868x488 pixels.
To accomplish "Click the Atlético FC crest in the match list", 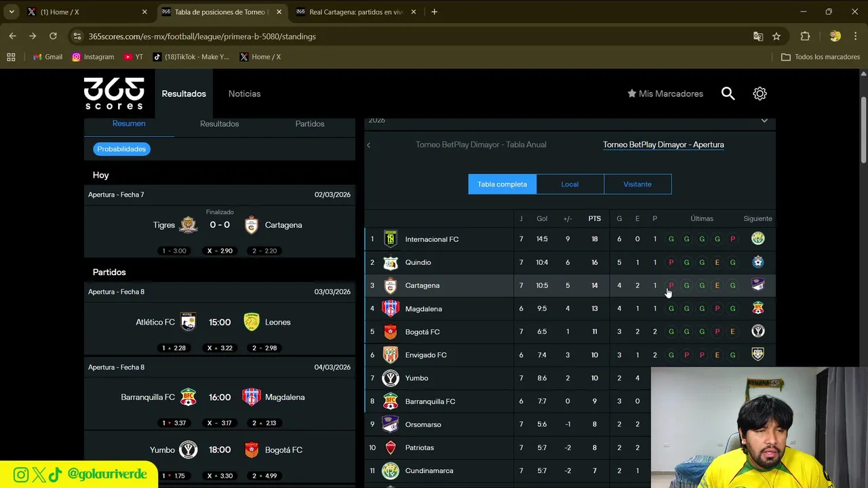I will click(189, 322).
